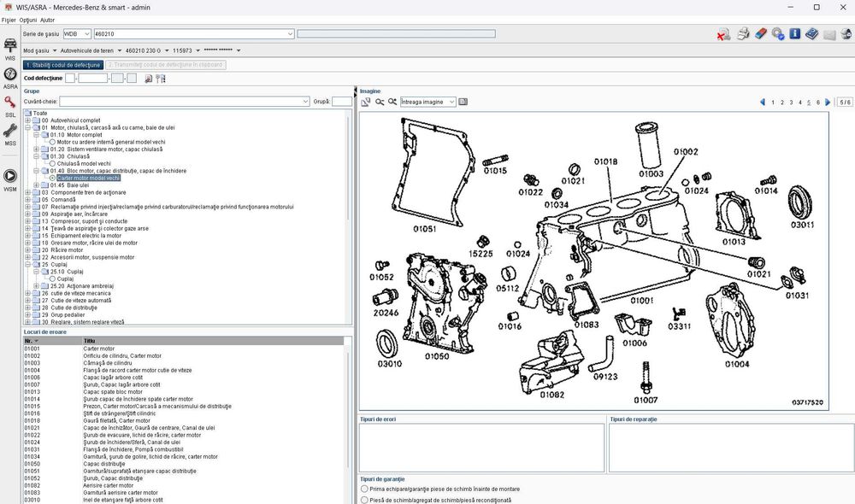Open settings gears icon in toolbar
This screenshot has width=855, height=504.
(x=778, y=34)
